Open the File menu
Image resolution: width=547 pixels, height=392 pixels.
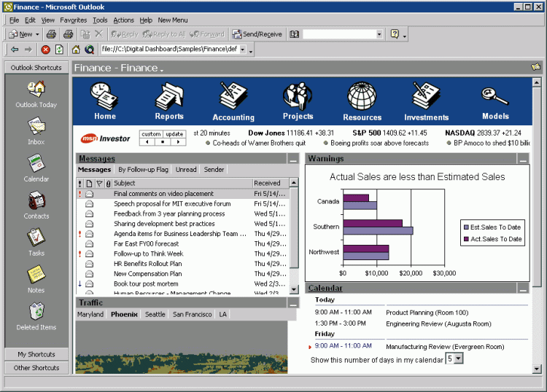15,20
